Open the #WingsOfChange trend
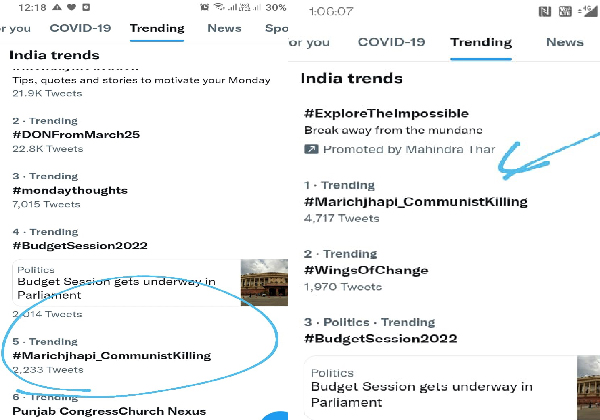 point(366,270)
